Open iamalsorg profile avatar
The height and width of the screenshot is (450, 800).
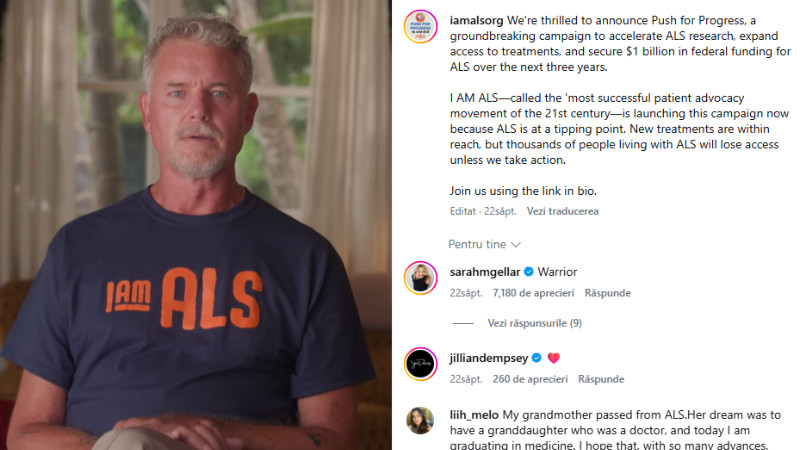pos(420,27)
